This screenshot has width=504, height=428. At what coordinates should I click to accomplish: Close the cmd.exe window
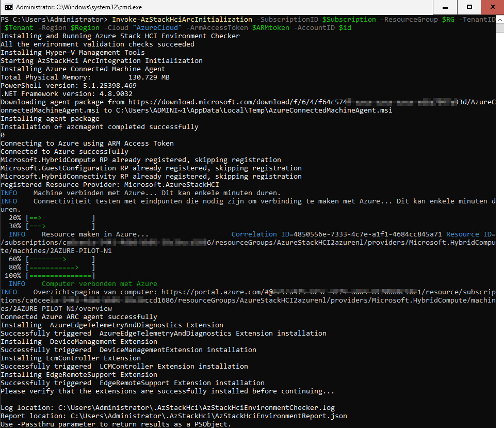pos(492,7)
